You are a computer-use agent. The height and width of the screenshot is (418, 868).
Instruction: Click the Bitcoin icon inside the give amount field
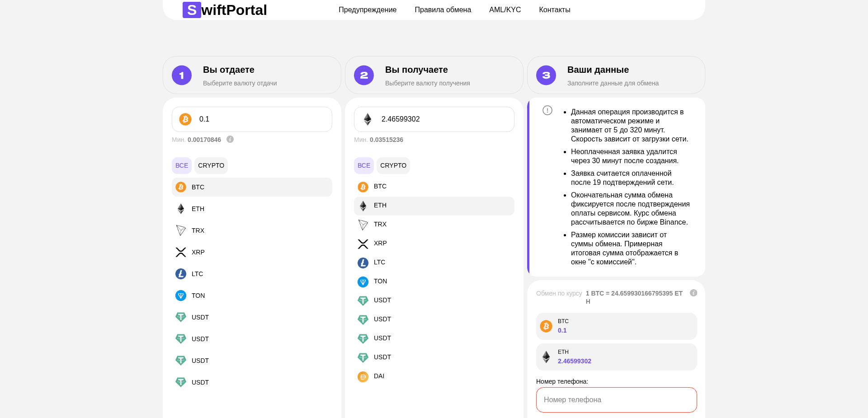pyautogui.click(x=185, y=119)
